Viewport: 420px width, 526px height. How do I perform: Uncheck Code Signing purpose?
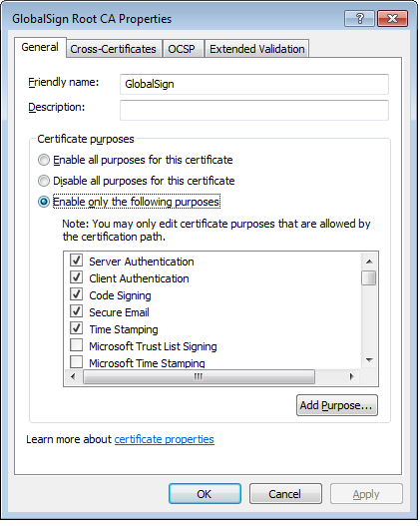[77, 294]
